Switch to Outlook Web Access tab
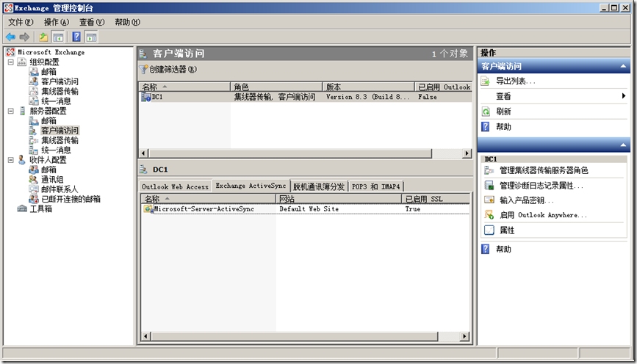 tap(175, 186)
